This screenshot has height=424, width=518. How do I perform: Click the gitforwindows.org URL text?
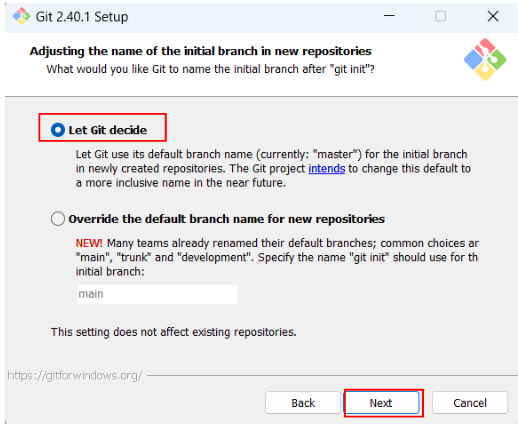click(x=75, y=375)
